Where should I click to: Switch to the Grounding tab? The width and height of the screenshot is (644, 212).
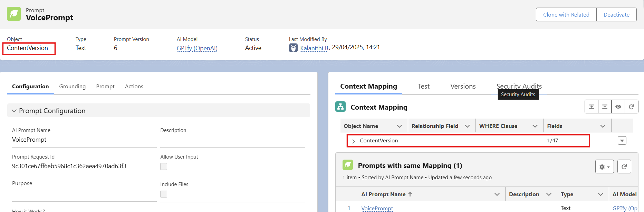tap(73, 87)
